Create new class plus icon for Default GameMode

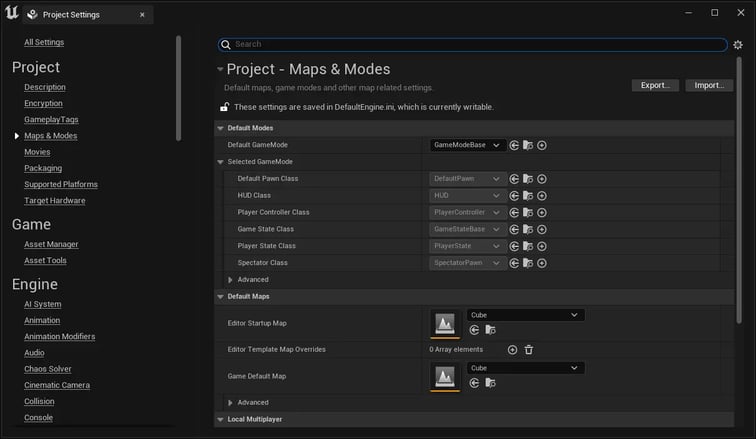[542, 145]
